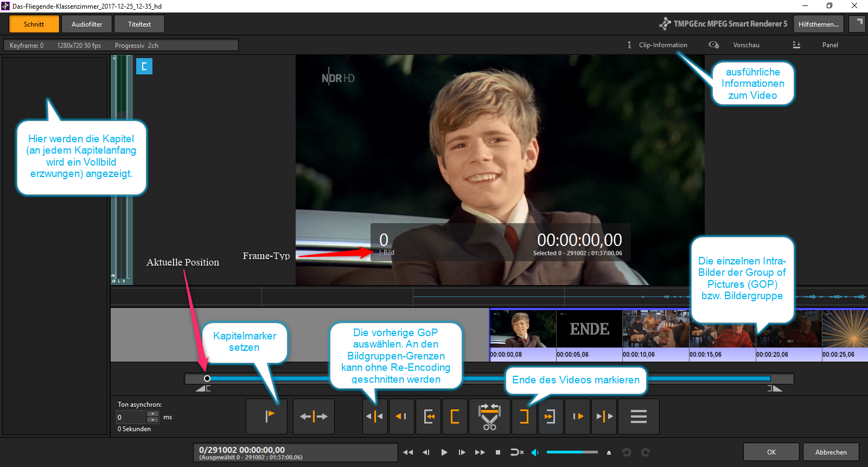Adjust the blue volume slider

click(x=572, y=452)
